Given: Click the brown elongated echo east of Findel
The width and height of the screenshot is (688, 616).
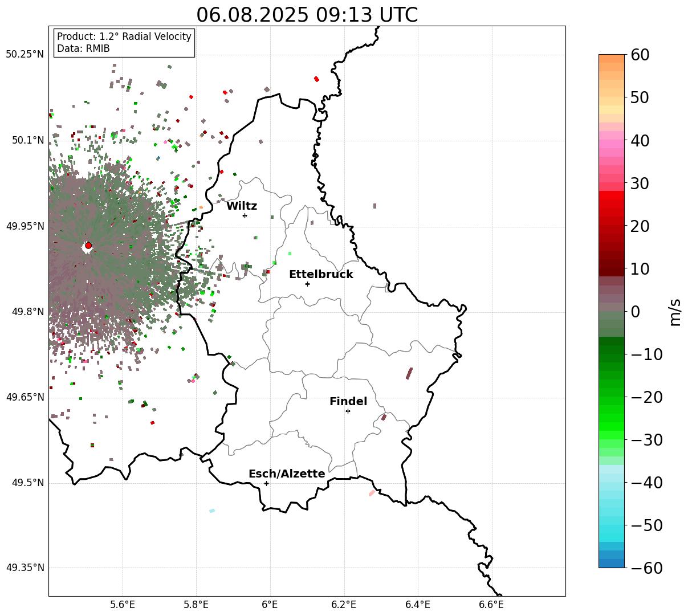Looking at the screenshot, I should (409, 373).
